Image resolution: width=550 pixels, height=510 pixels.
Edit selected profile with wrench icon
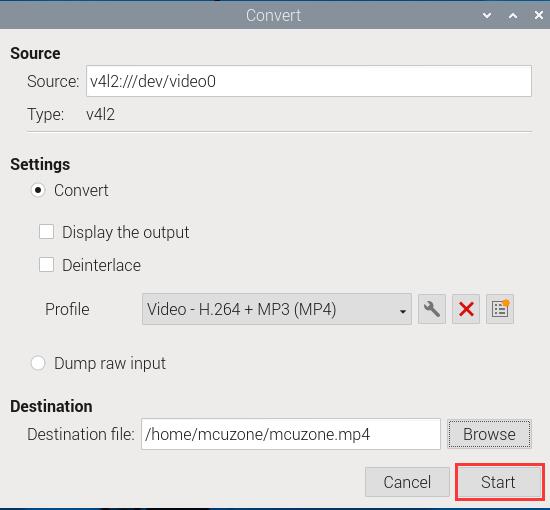[x=432, y=309]
